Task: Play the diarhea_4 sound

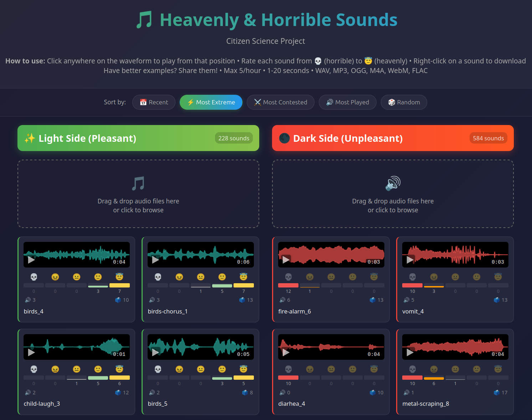Action: coord(286,352)
